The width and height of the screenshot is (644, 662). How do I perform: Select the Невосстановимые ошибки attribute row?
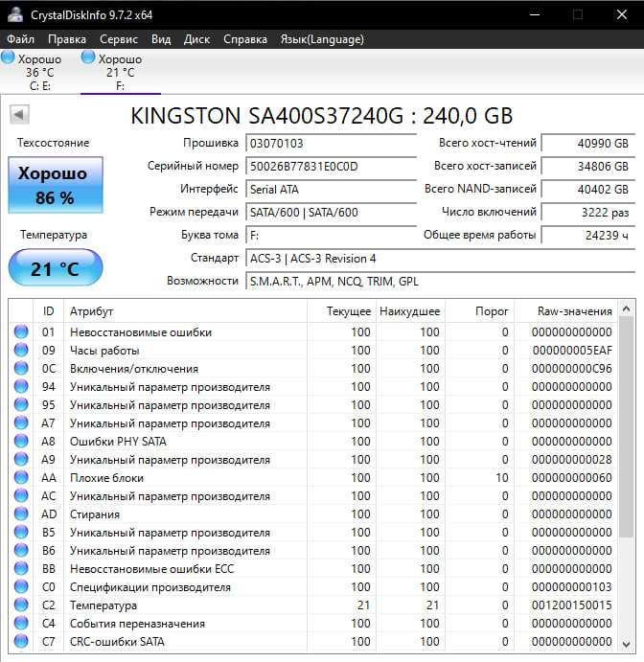pyautogui.click(x=313, y=331)
